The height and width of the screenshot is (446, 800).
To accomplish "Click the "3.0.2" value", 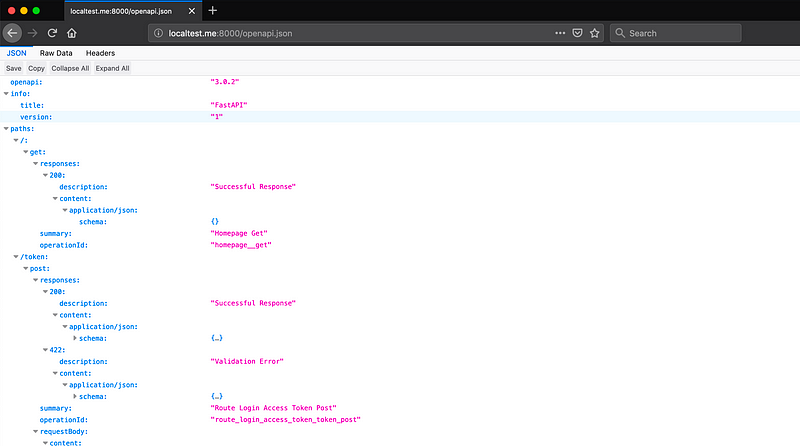I will [224, 82].
